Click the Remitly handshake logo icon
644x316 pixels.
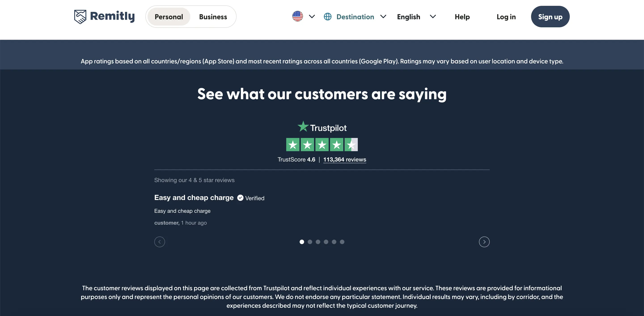pos(80,17)
